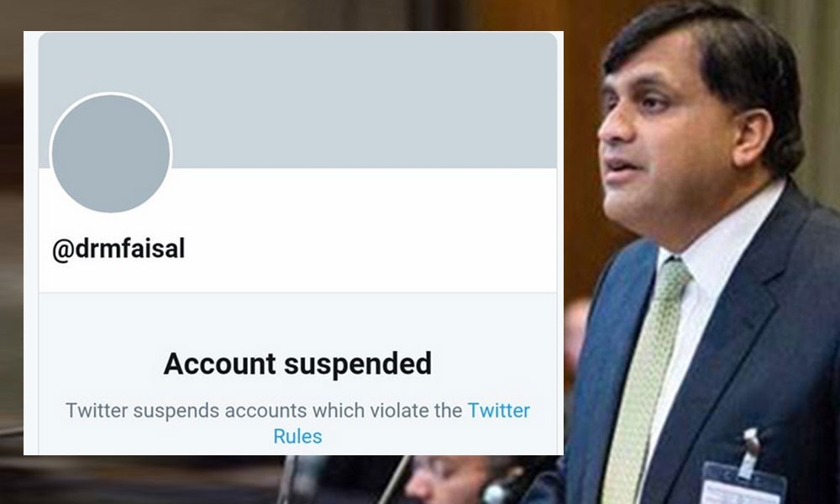
Task: Click the name badge on the jacket
Action: click(x=743, y=481)
